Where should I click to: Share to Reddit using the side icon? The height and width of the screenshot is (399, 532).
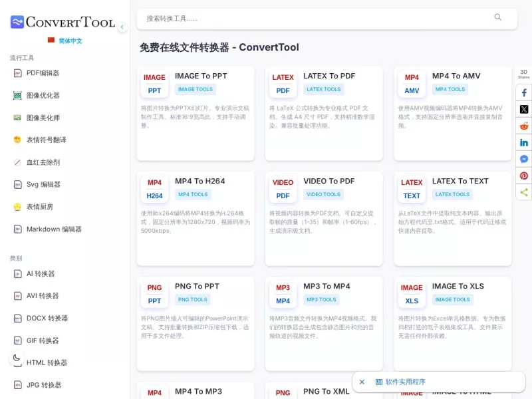pos(524,126)
